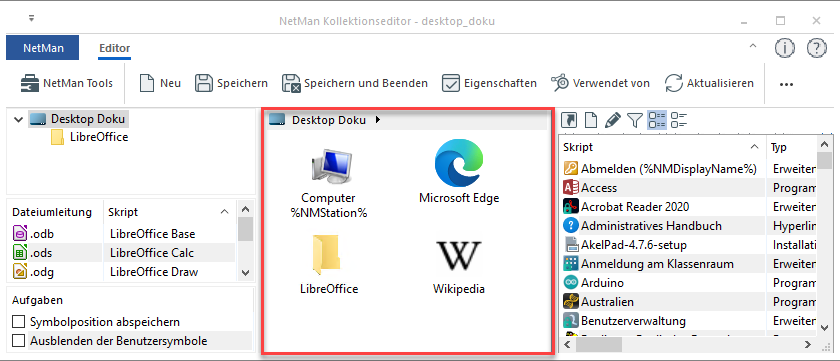Switch to the highlighted detail view icon
Viewport: 840px width, 361px height.
coord(657,120)
